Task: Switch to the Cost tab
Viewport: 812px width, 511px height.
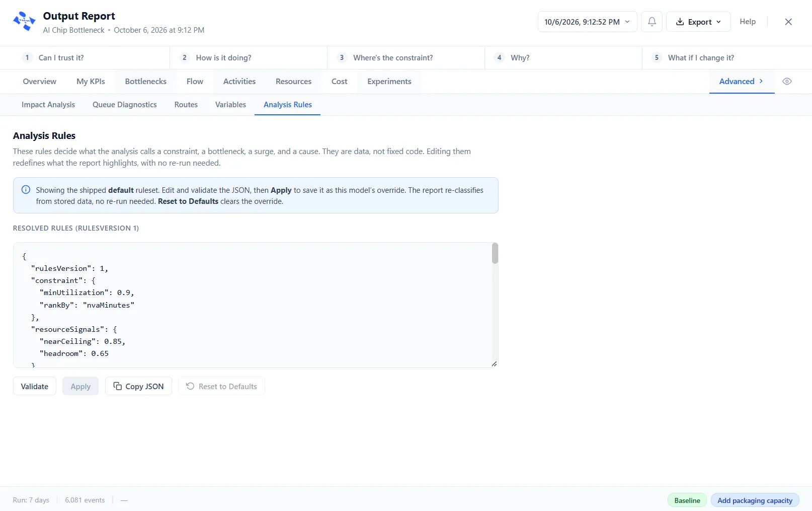Action: click(x=340, y=82)
